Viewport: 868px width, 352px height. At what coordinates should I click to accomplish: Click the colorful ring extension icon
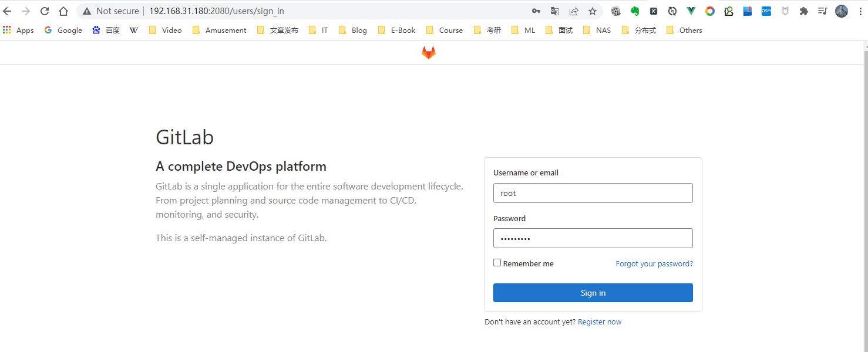[x=710, y=11]
